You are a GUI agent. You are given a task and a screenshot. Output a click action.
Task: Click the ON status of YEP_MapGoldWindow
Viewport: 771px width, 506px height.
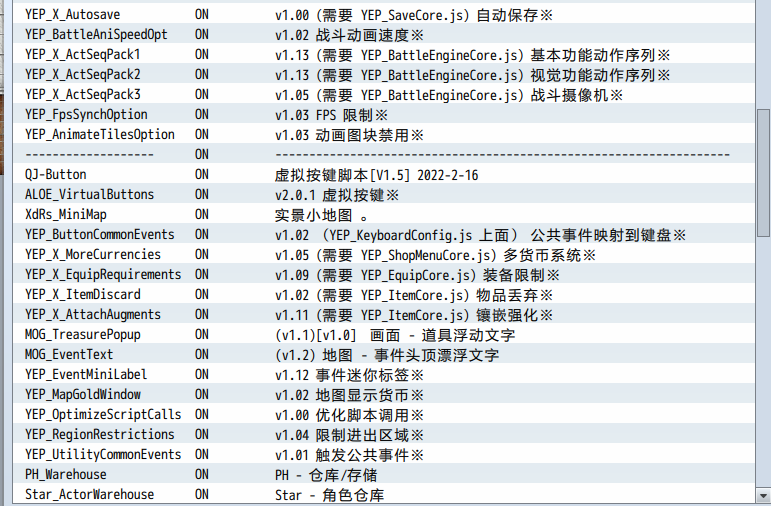(202, 395)
